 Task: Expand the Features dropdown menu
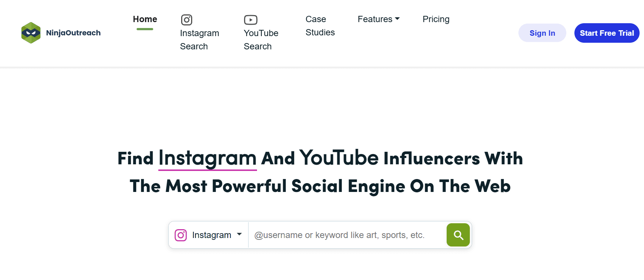tap(379, 19)
